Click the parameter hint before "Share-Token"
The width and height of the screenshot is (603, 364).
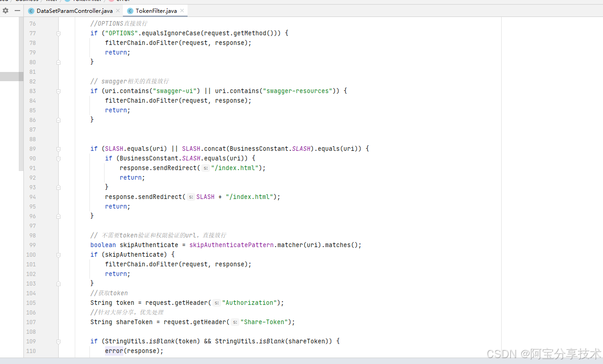coord(235,322)
